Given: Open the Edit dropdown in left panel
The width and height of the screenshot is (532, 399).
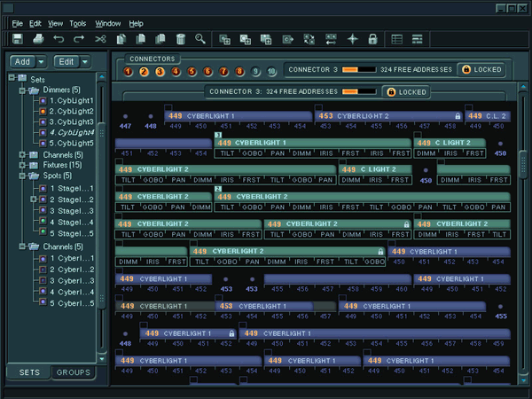Looking at the screenshot, I should tap(71, 61).
